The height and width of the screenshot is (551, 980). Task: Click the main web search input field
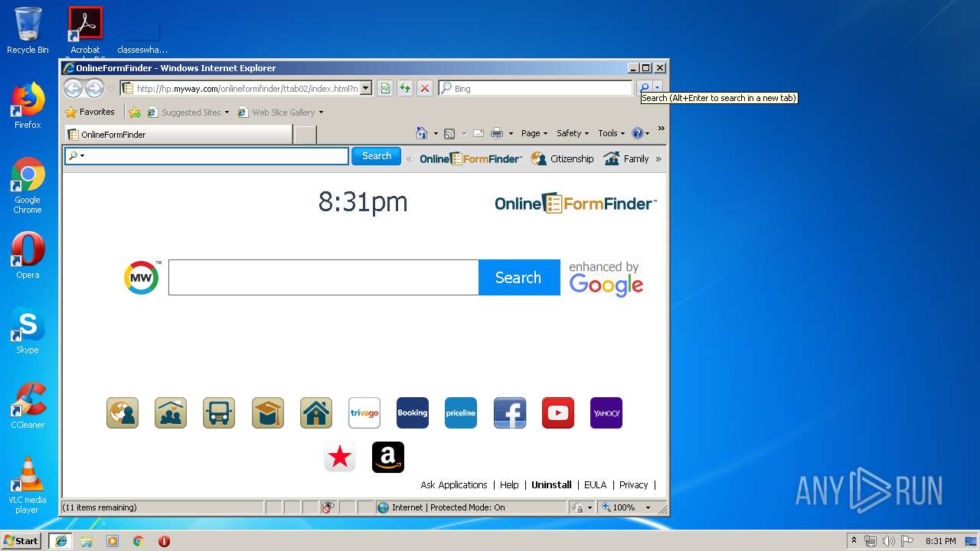click(x=324, y=278)
